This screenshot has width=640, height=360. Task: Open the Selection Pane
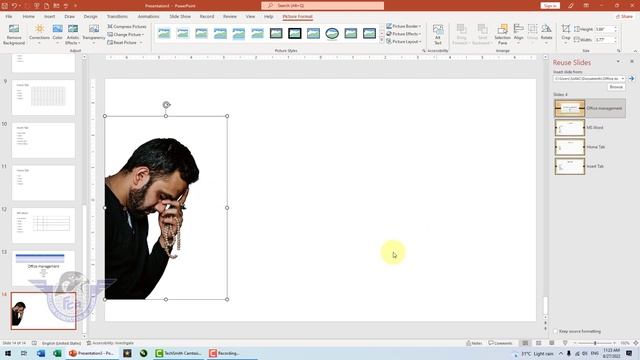pyautogui.click(x=502, y=34)
